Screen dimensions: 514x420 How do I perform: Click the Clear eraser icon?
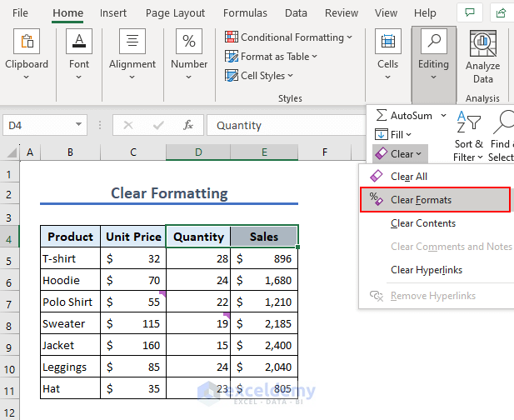[382, 153]
